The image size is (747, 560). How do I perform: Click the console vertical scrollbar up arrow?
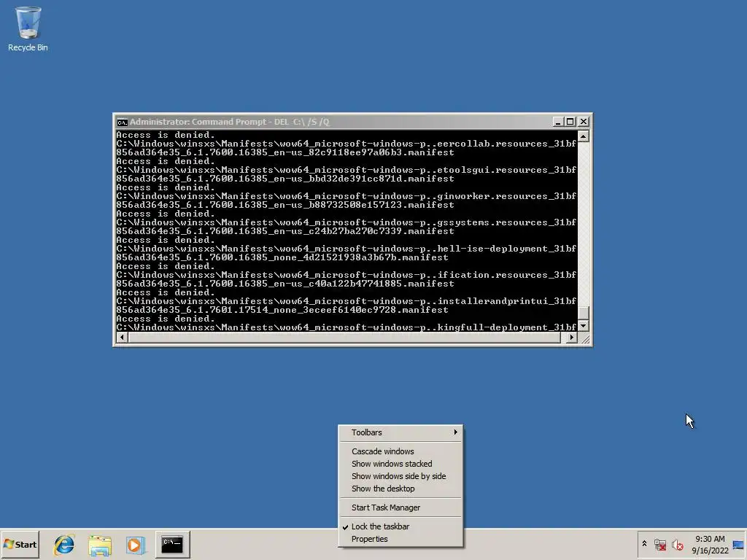[583, 136]
